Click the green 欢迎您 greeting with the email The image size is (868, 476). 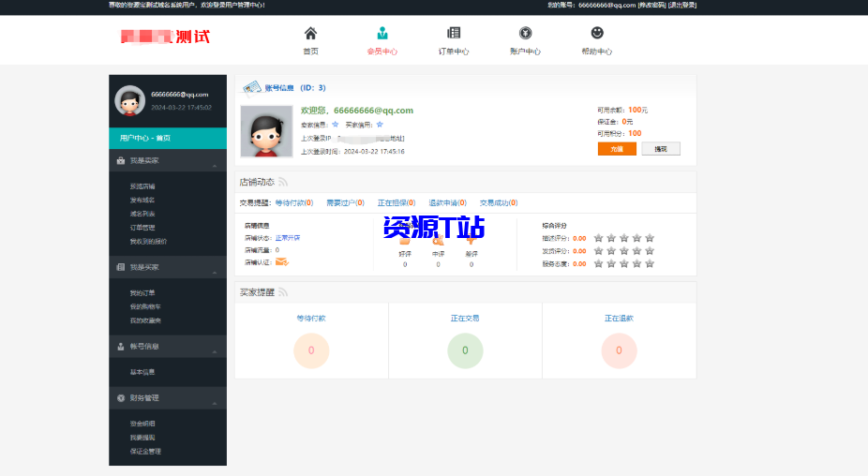357,111
